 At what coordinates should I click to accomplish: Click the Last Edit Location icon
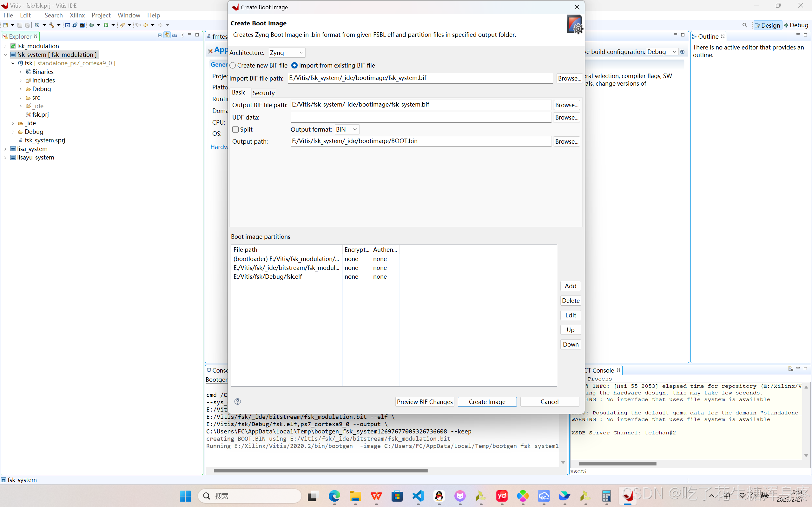[138, 25]
